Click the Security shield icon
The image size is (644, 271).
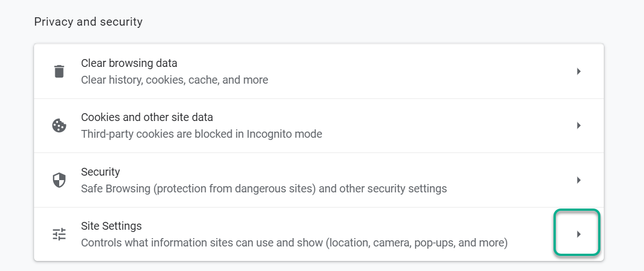(x=59, y=180)
